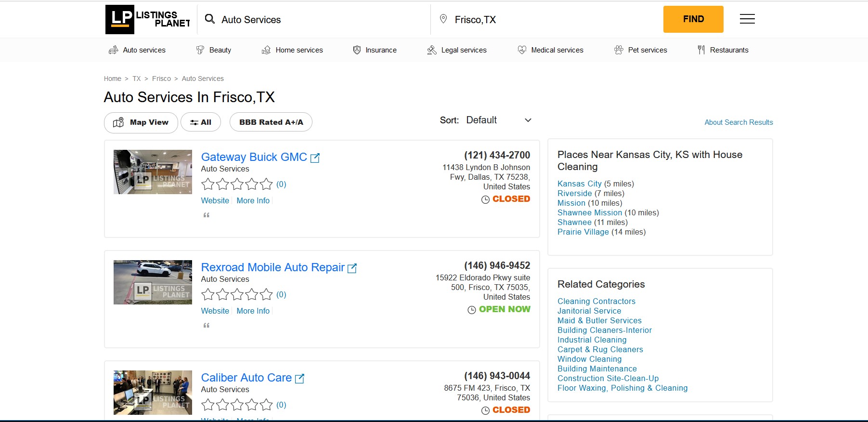This screenshot has height=422, width=868.
Task: Open the Carpet & Rug Cleaners category link
Action: tap(600, 349)
